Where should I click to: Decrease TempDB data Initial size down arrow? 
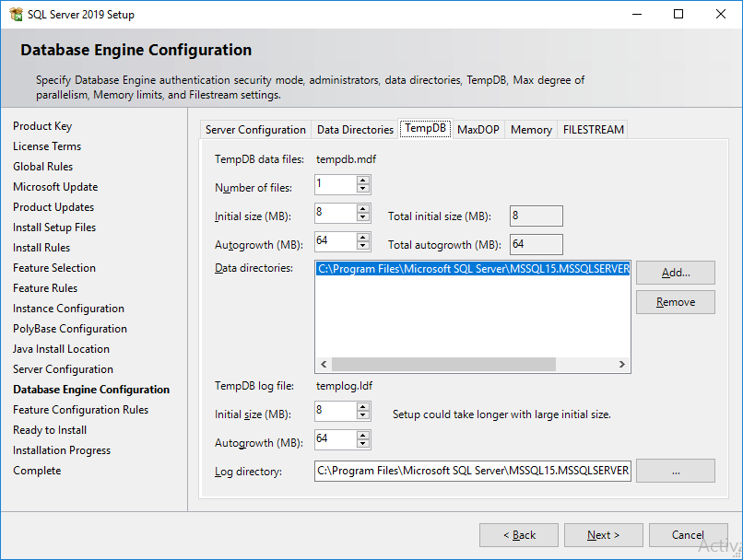tap(363, 216)
